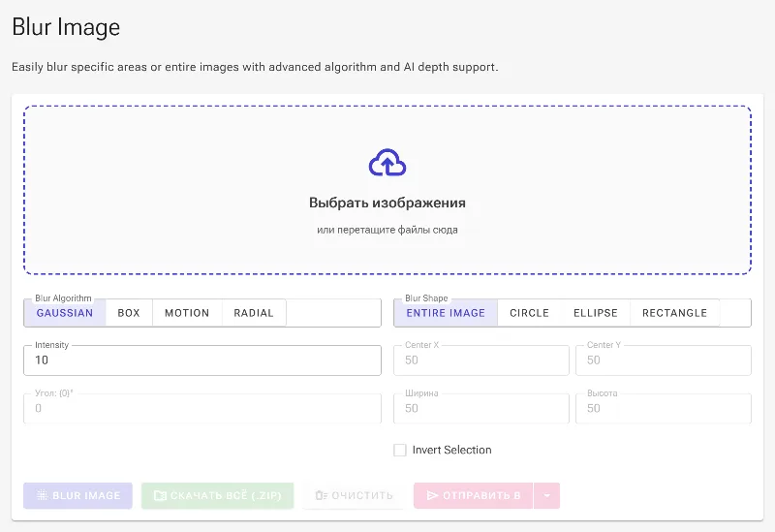Click the blur icon on Blur Image button

42,495
